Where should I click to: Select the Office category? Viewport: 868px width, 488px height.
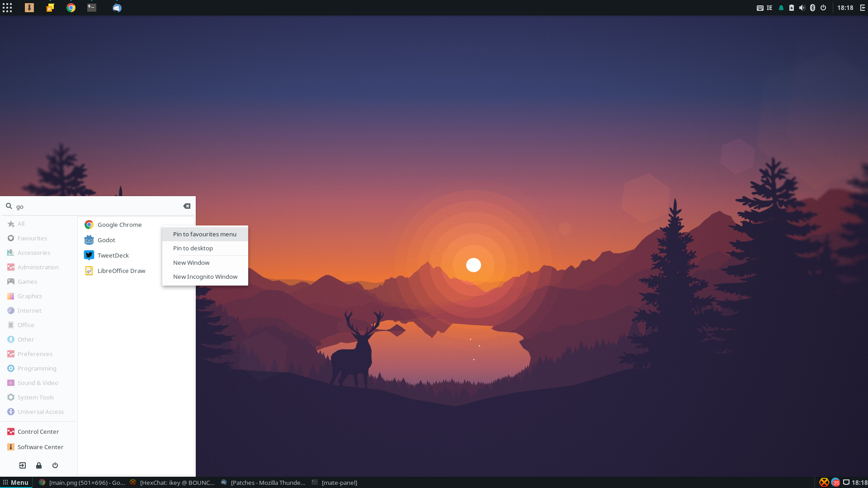(39, 325)
